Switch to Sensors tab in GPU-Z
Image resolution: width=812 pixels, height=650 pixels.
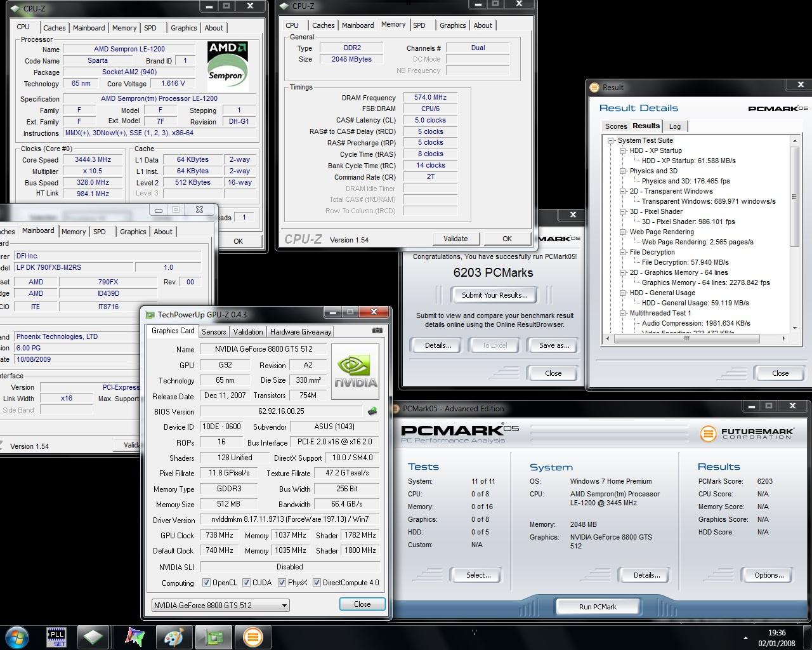tap(214, 331)
